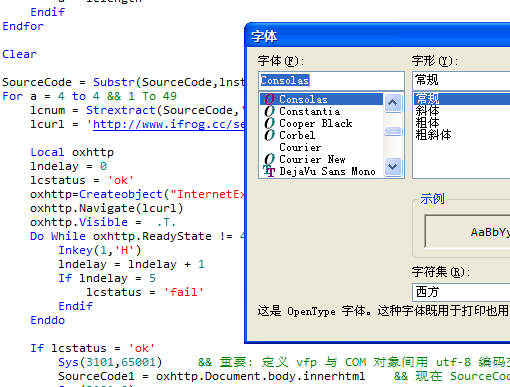Select the 粗斜体 bold italic style
The width and height of the screenshot is (510, 387).
433,135
